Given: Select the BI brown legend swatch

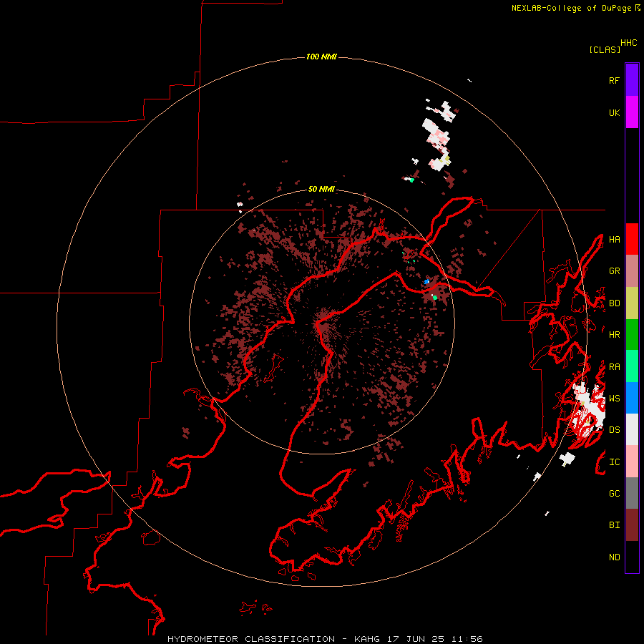Looking at the screenshot, I should (x=632, y=525).
